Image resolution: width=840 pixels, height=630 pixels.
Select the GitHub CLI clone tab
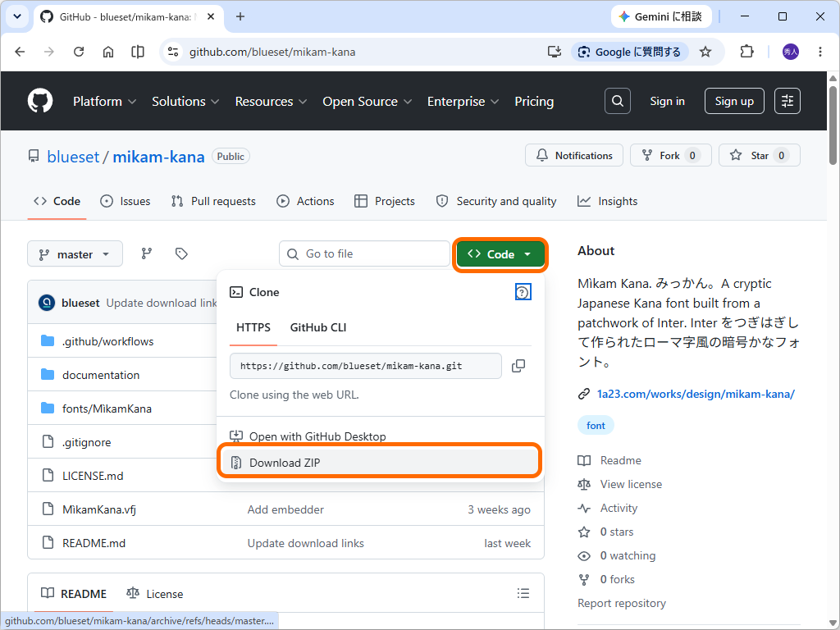318,327
